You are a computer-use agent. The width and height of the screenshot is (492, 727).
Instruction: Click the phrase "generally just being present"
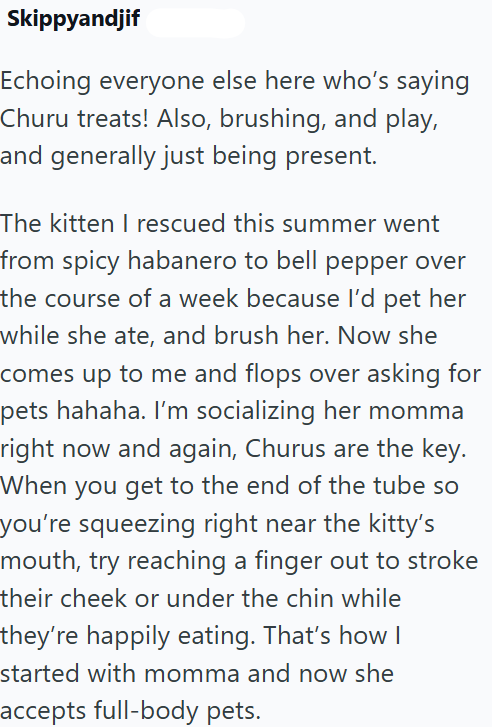tap(212, 157)
